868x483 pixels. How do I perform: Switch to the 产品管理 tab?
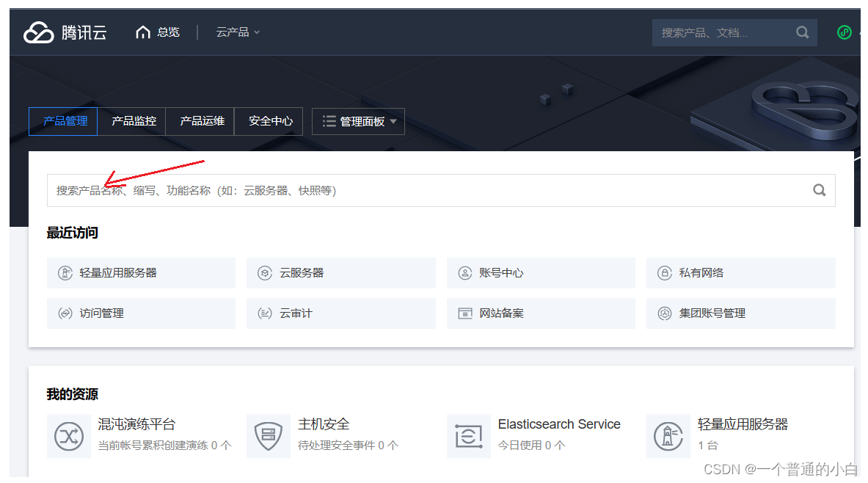63,121
